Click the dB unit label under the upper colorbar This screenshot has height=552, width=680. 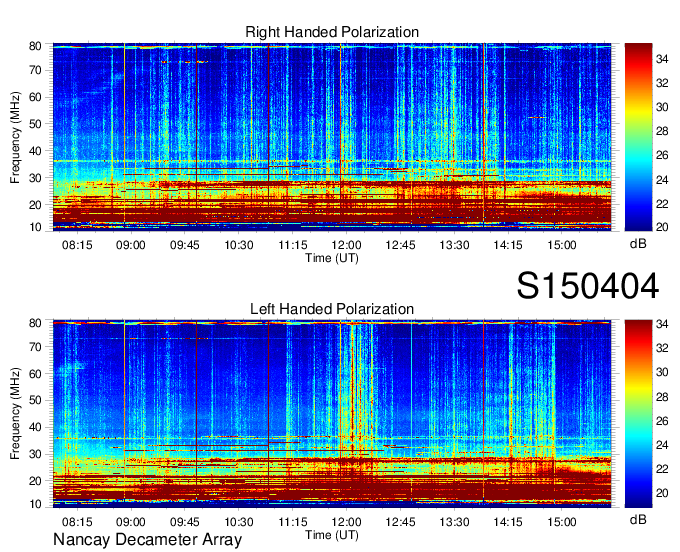tap(638, 244)
